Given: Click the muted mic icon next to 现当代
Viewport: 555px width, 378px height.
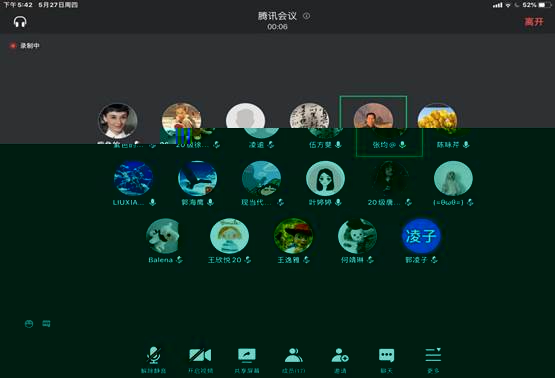Looking at the screenshot, I should pos(280,202).
